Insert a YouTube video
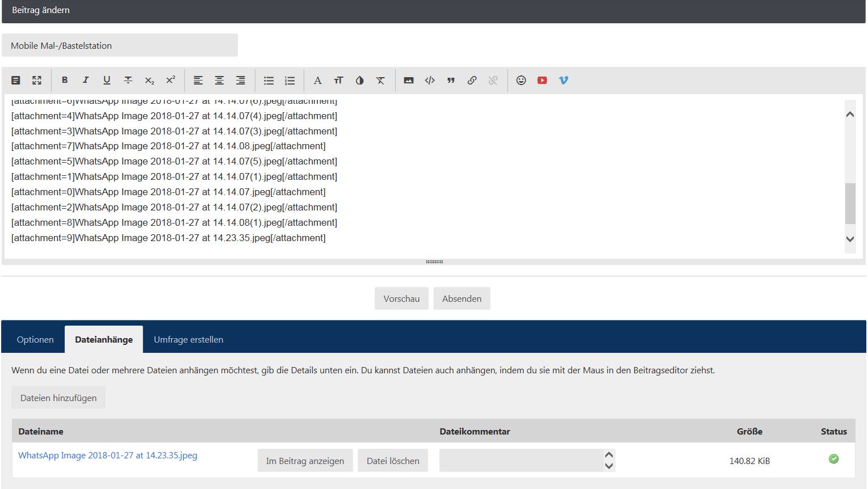Viewport: 868px width, 489px height. (x=542, y=81)
